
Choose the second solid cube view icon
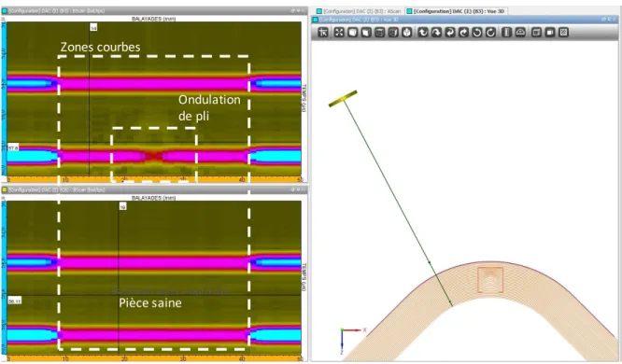(x=366, y=33)
